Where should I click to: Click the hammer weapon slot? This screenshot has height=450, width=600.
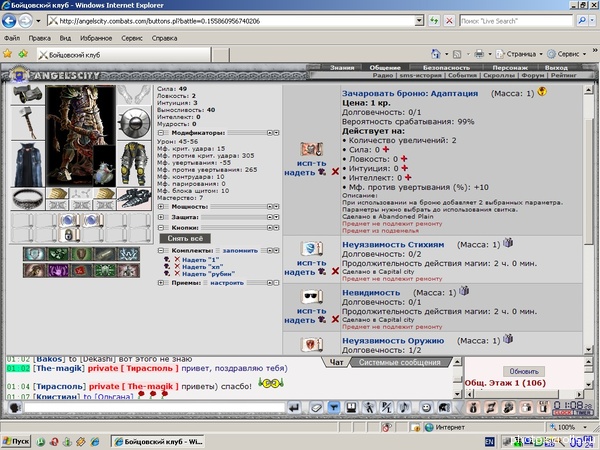(28, 123)
